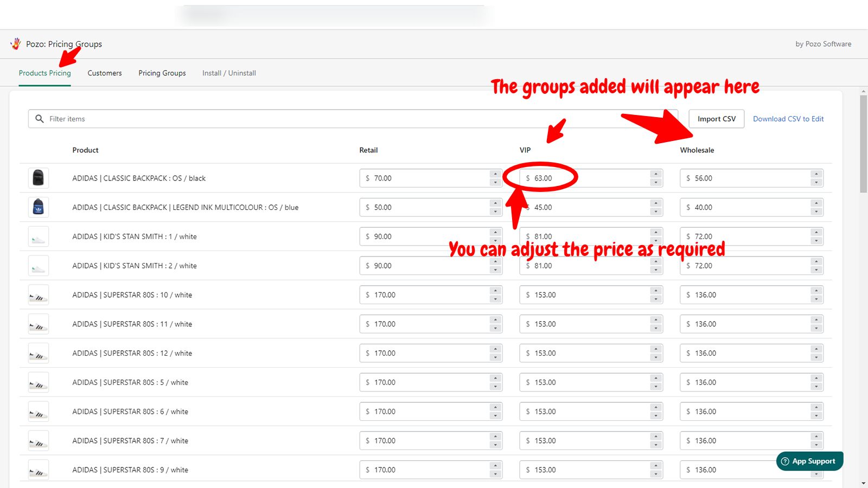This screenshot has height=488, width=868.
Task: Decrease Retail price of Superstar 80s size 12
Action: pyautogui.click(x=495, y=357)
